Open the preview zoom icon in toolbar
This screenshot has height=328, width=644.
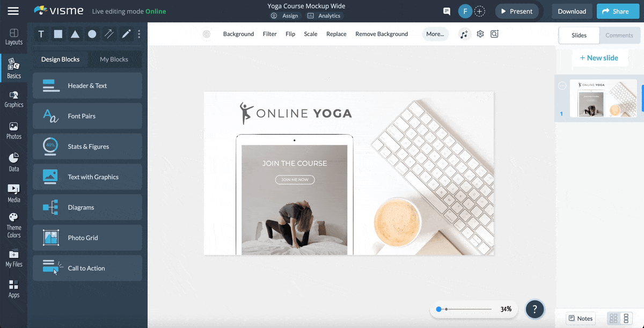(x=494, y=33)
